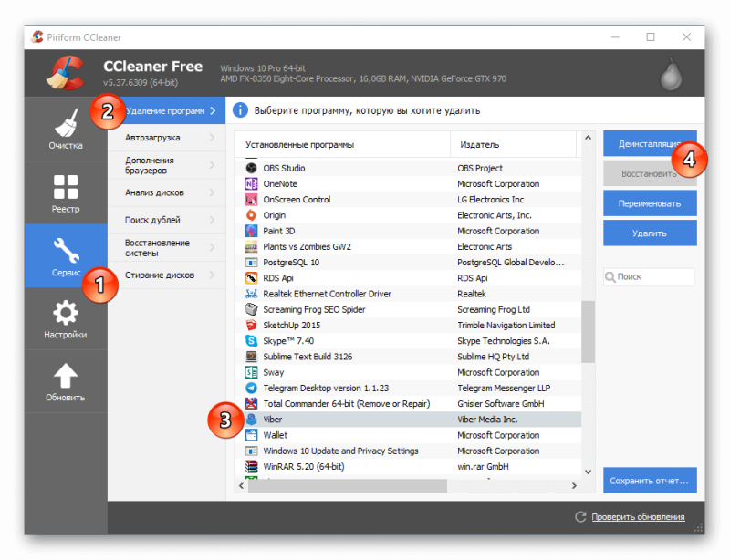Select Ghisler Software GmbH publisher cell

(500, 404)
